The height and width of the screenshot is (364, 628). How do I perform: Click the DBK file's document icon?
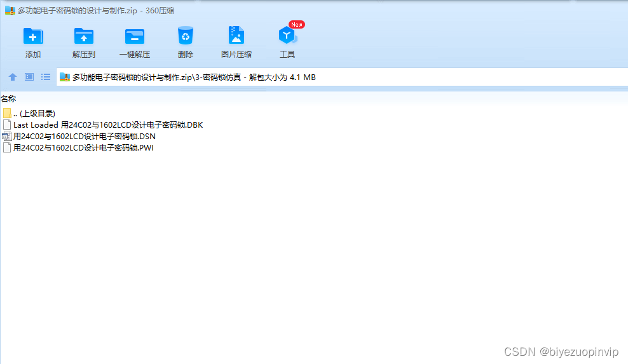point(7,125)
